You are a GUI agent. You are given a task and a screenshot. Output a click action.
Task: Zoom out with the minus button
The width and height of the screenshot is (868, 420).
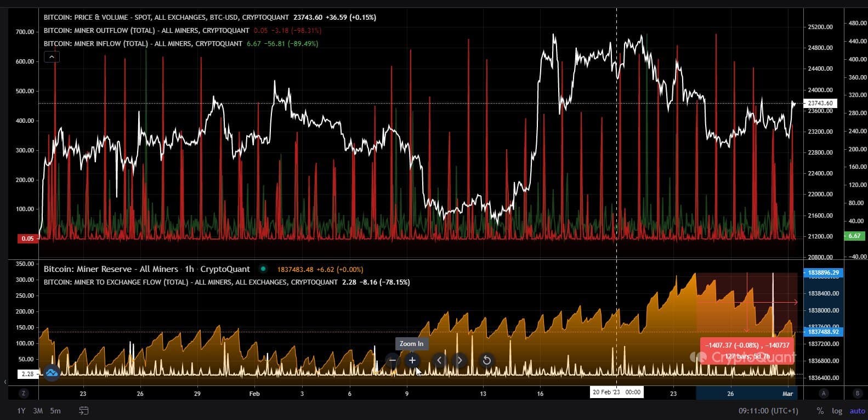click(x=392, y=360)
